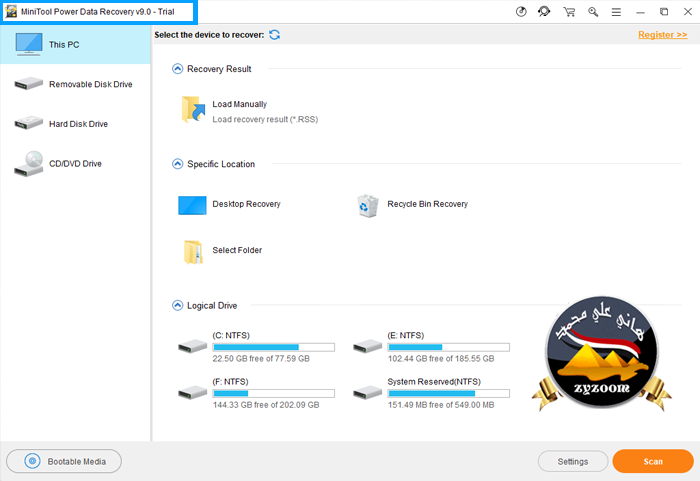Open the support headset icon
This screenshot has height=481, width=700.
coord(544,12)
